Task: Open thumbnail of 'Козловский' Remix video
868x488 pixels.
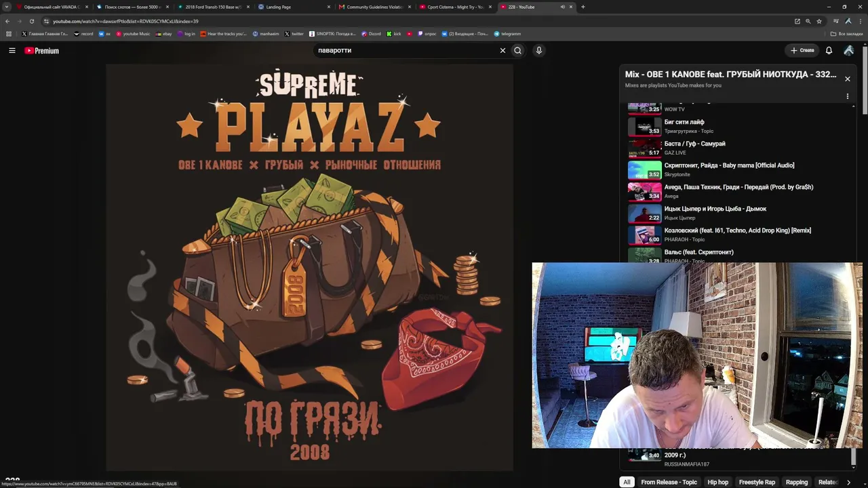Action: [644, 235]
